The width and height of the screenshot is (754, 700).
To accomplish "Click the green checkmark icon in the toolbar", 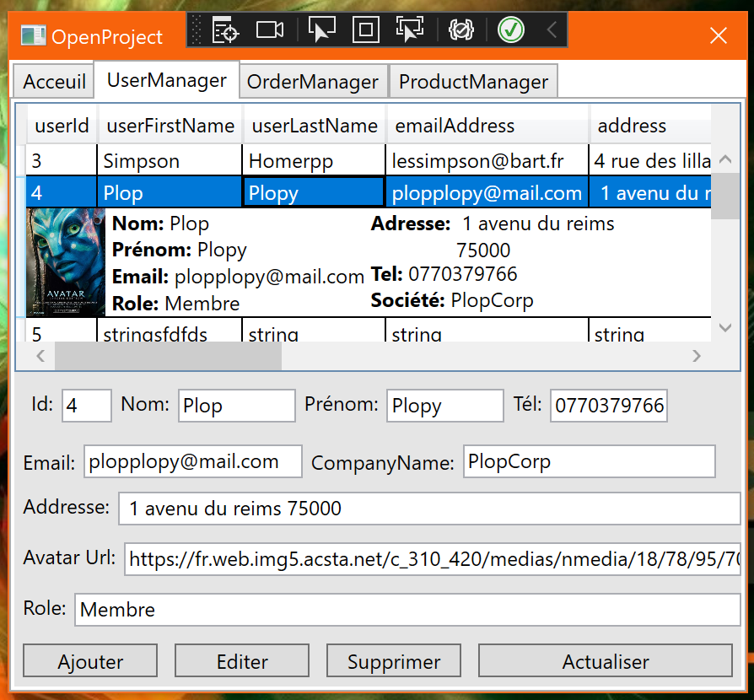I will pyautogui.click(x=511, y=30).
